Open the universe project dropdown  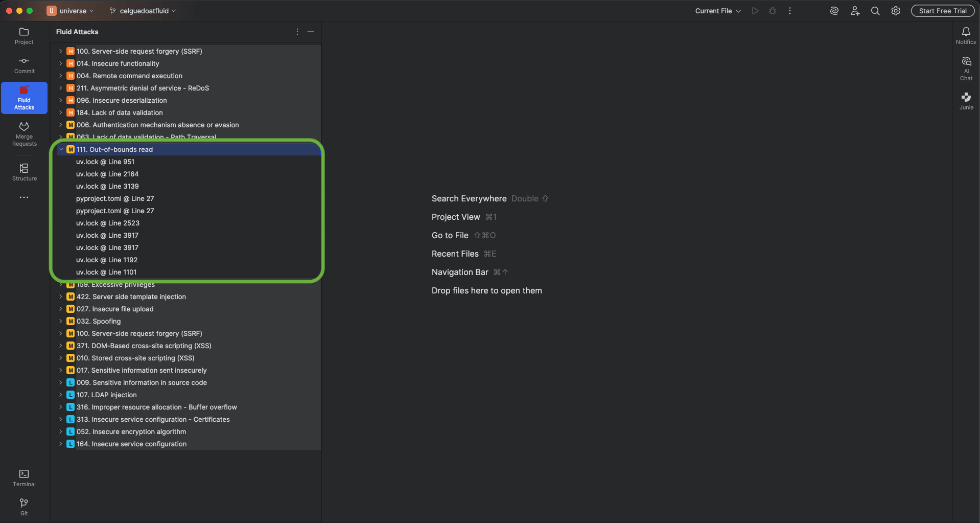[71, 11]
